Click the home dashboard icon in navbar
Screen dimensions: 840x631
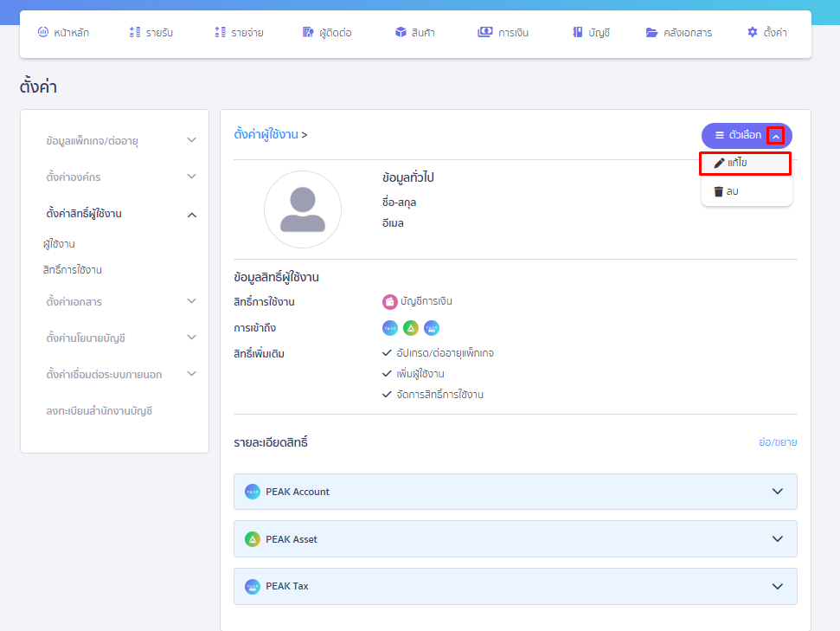[43, 33]
